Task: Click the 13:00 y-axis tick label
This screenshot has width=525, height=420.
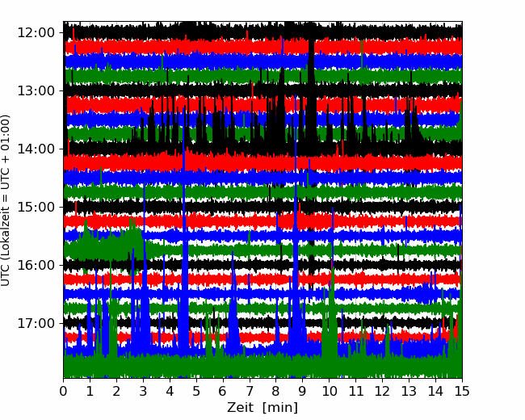Action: pos(36,90)
